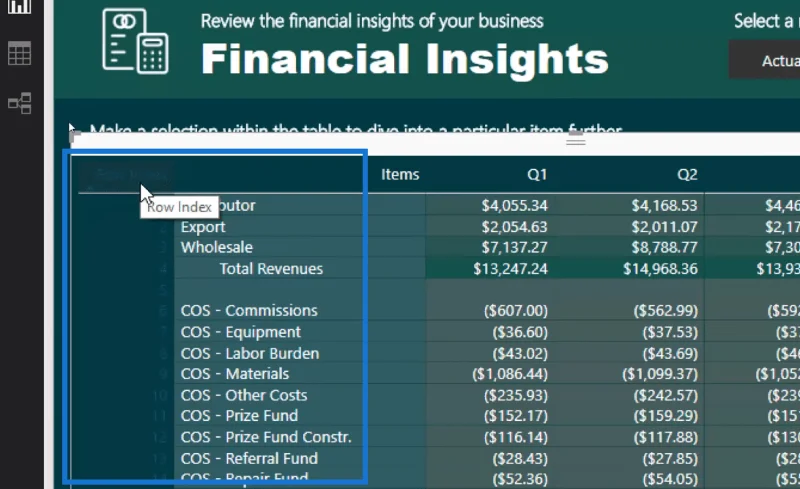The image size is (800, 489).
Task: Click the financial calculator logo icon
Action: (135, 42)
